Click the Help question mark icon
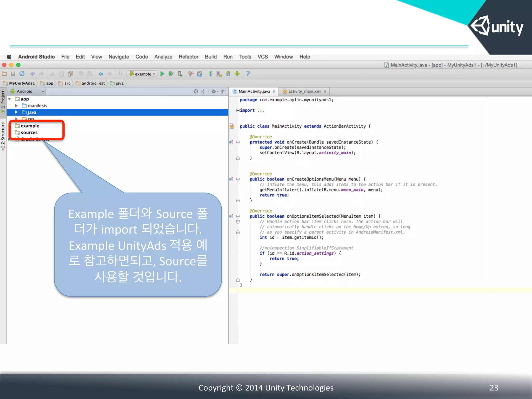Viewport: 532px width, 399px height. click(x=248, y=74)
